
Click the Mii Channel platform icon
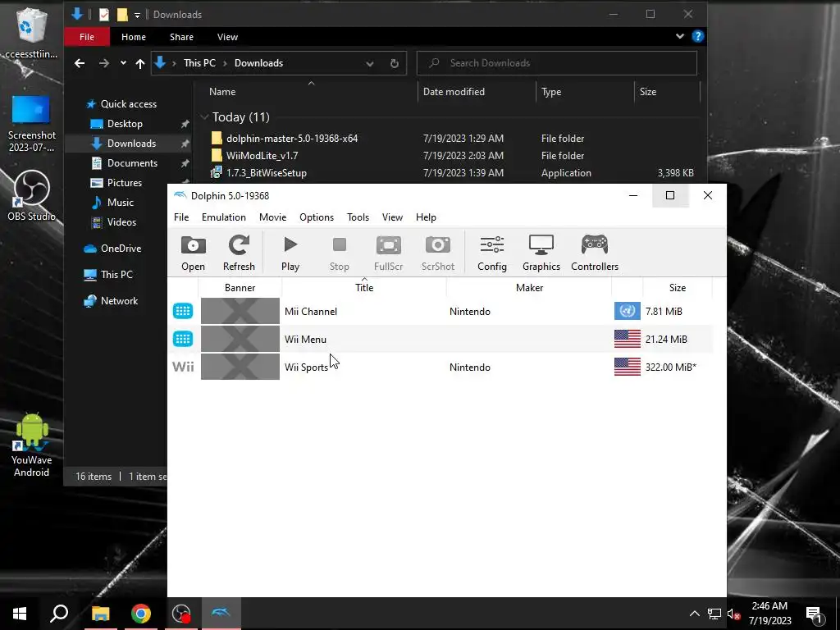click(183, 311)
